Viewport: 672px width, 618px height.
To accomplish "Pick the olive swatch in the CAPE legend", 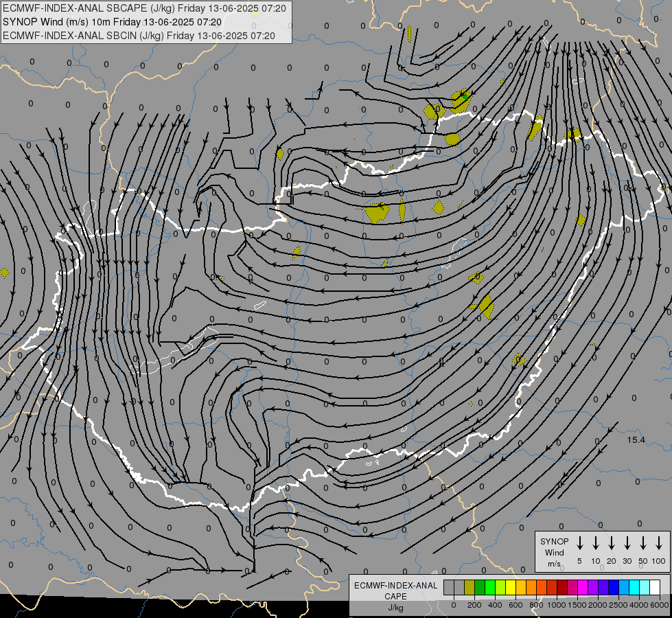I will pos(470,587).
